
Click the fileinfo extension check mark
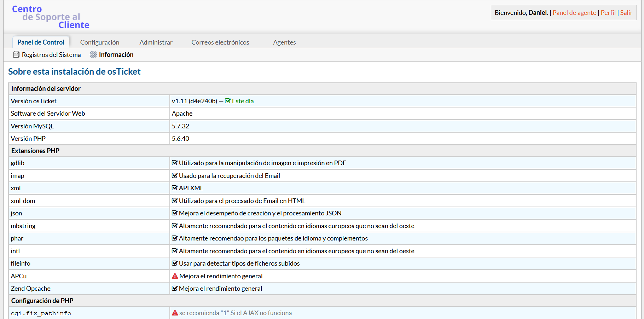pyautogui.click(x=175, y=263)
